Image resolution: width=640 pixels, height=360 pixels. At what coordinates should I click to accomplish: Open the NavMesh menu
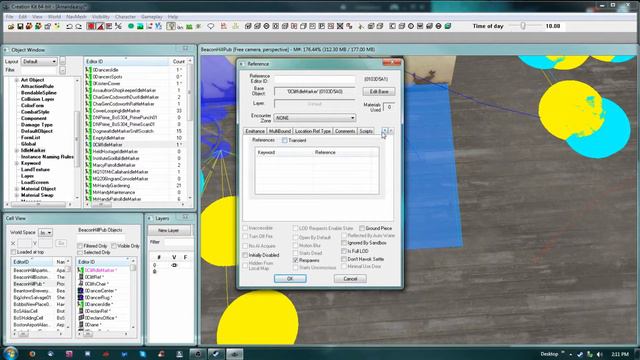tap(76, 17)
